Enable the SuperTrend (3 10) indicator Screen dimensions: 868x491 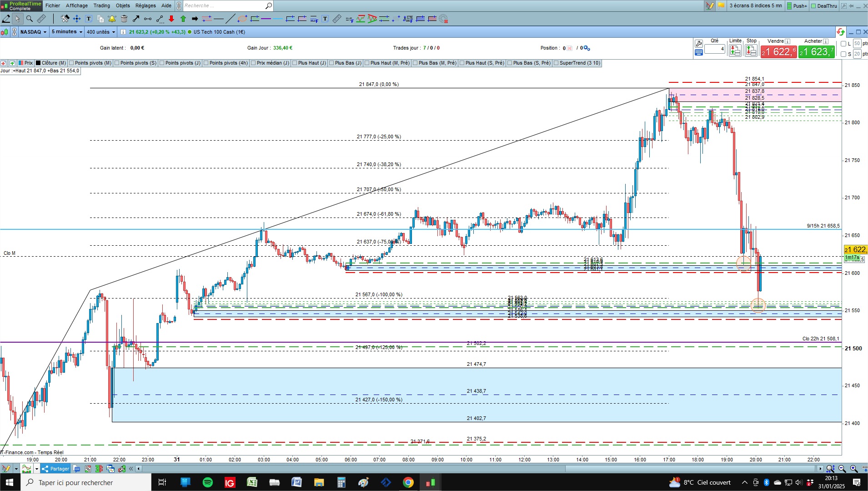click(556, 63)
